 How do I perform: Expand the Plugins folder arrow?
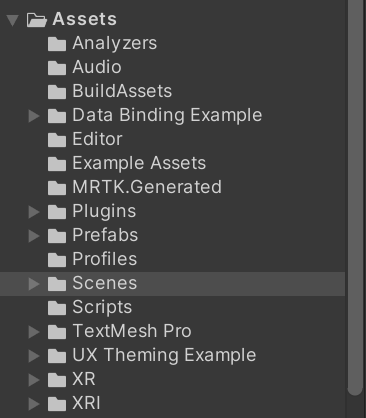34,212
